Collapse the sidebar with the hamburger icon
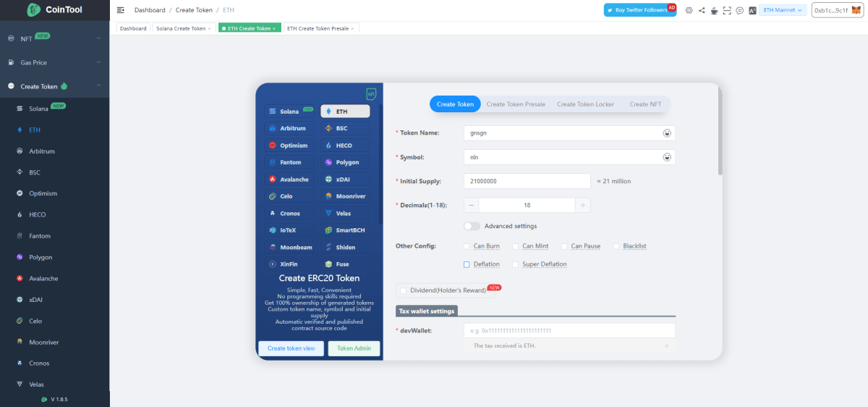This screenshot has height=407, width=868. coord(120,10)
